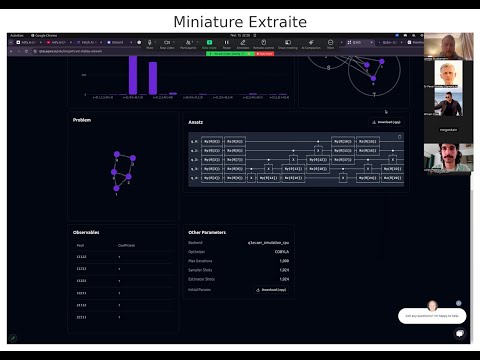The image size is (480, 360).
Task: Open More options icon in Zoom toolbar
Action: [330, 43]
